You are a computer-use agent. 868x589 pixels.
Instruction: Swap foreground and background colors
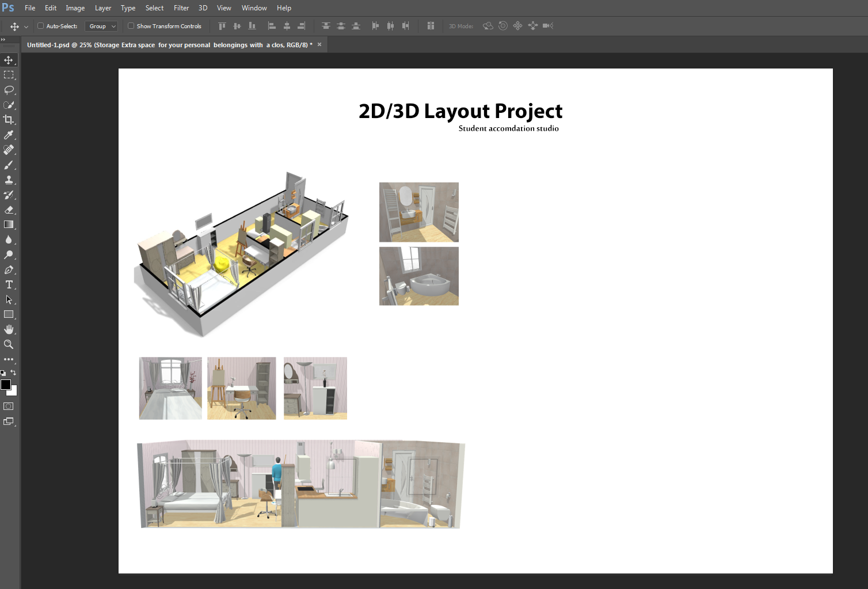(13, 373)
